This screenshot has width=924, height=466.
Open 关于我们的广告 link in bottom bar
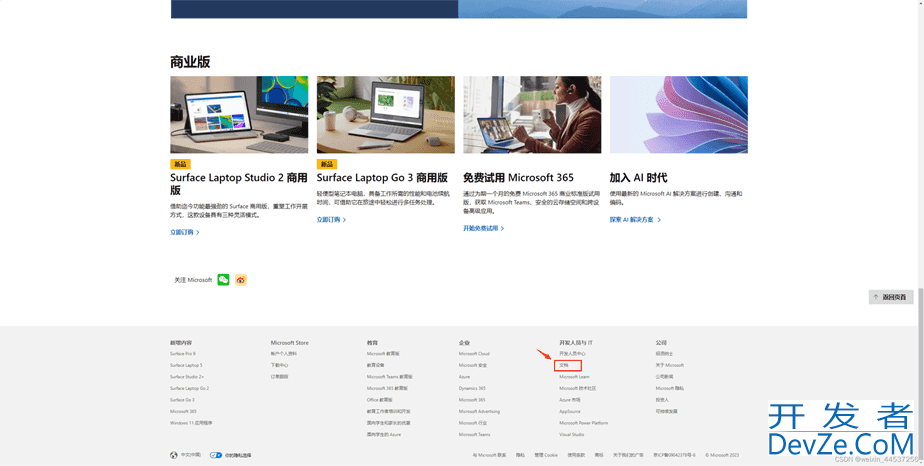click(628, 455)
